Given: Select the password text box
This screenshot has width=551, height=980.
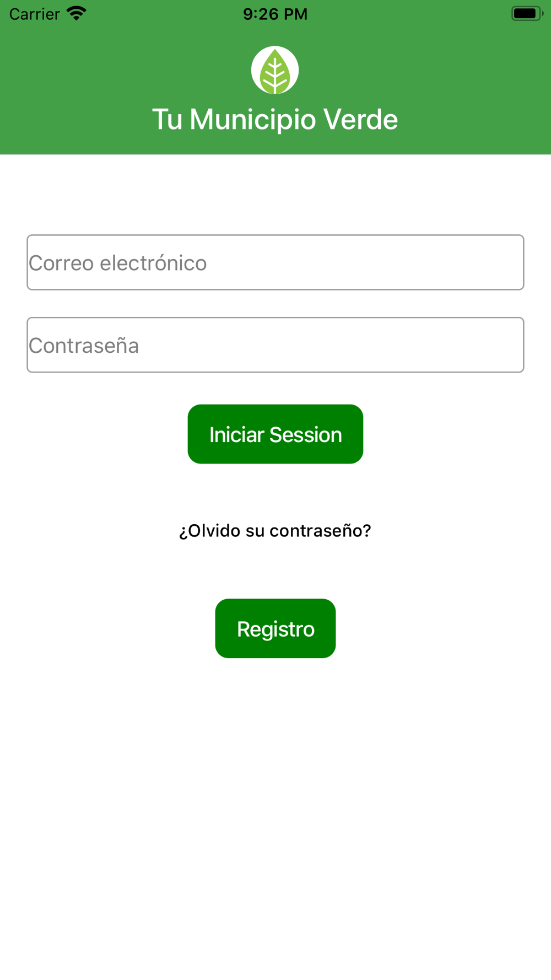Looking at the screenshot, I should [x=275, y=345].
